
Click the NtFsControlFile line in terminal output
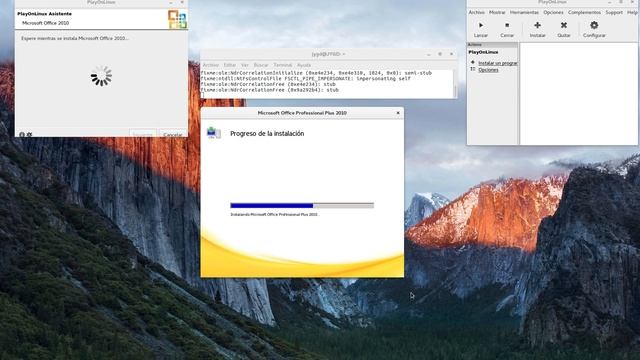[305, 78]
